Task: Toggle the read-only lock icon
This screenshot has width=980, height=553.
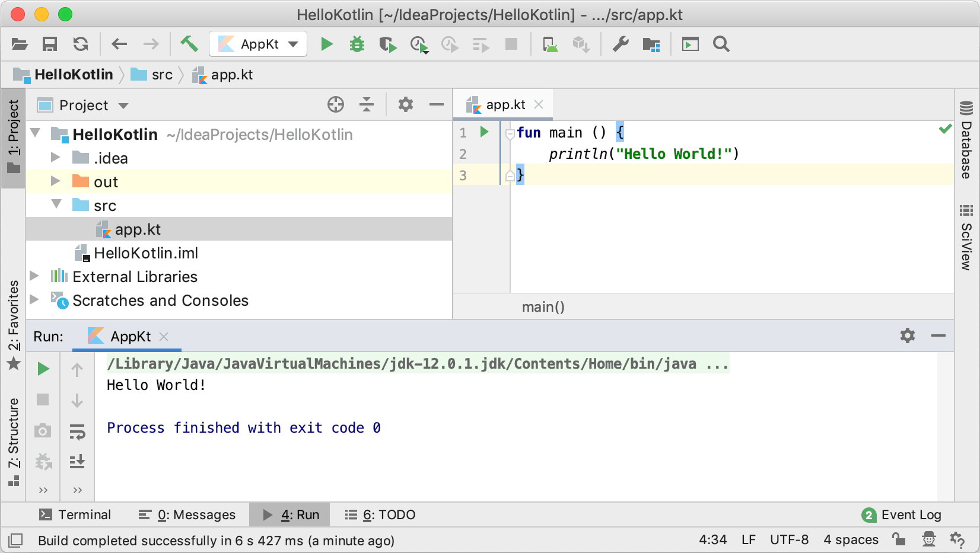Action: click(x=899, y=539)
